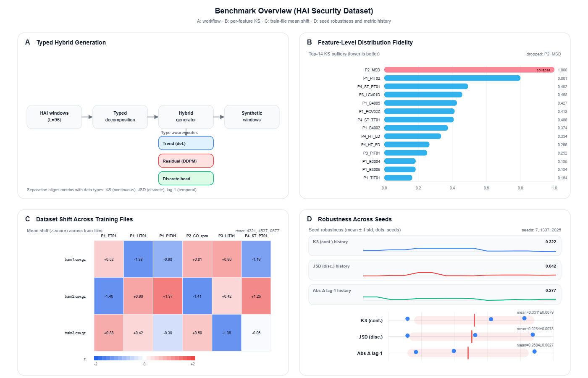Open the KS (cont.) history sparkline card
Screen dimensions: 588x378
(435, 246)
